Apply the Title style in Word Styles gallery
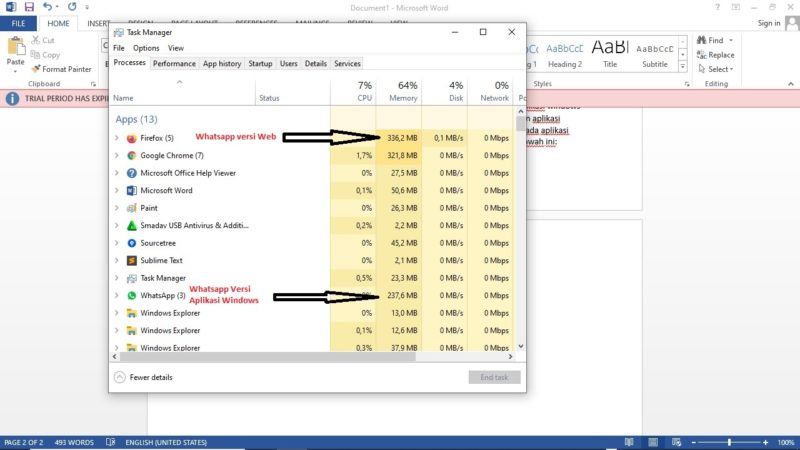 point(610,54)
